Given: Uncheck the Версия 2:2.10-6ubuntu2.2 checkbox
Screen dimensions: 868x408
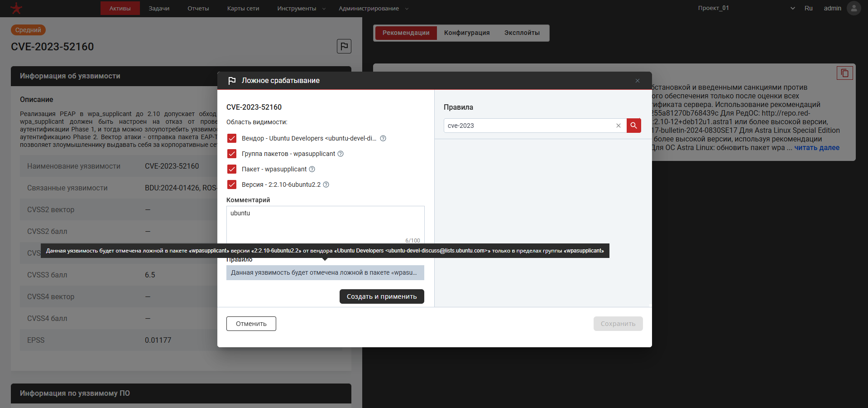Looking at the screenshot, I should (232, 185).
